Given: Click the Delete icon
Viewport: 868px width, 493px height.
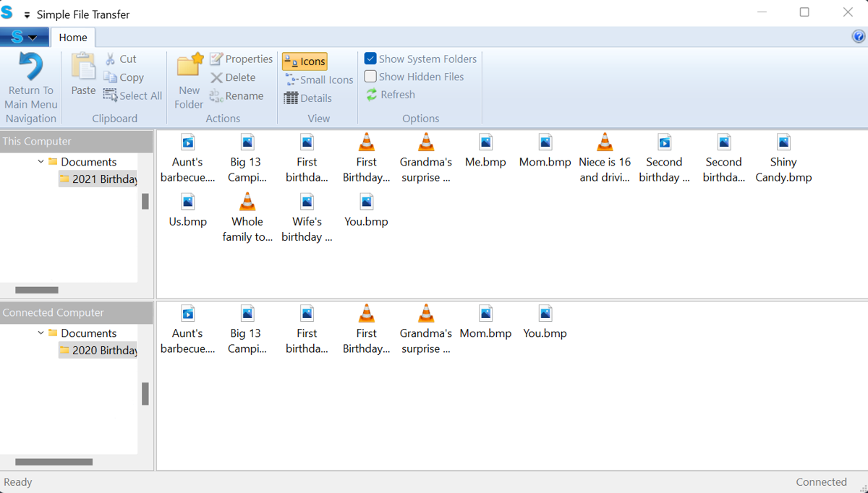Looking at the screenshot, I should click(x=234, y=77).
